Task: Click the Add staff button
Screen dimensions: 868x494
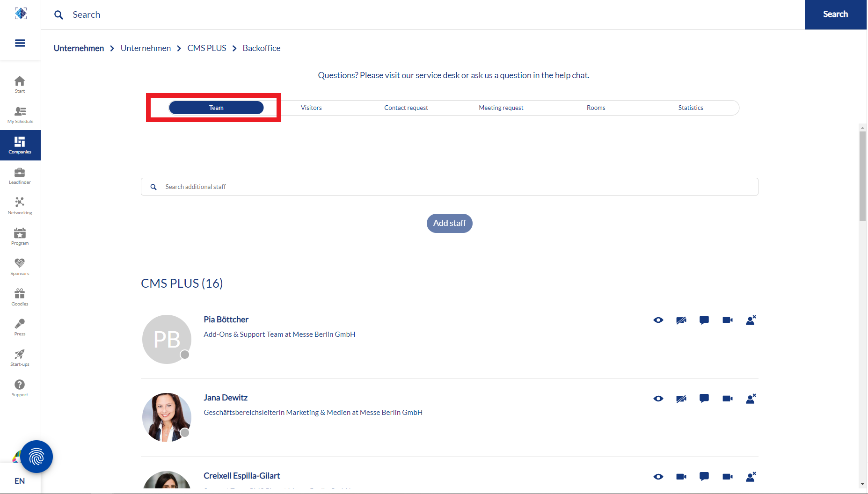Action: (450, 223)
